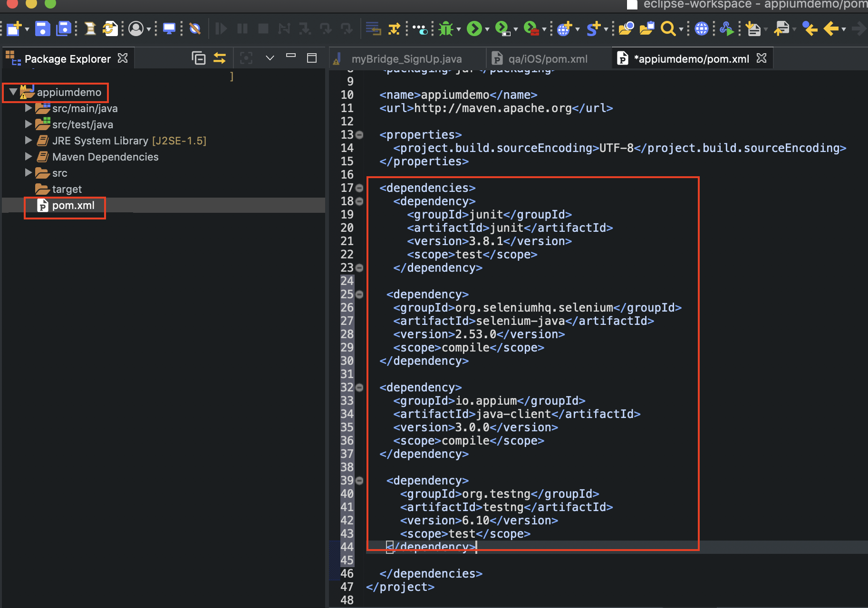Image resolution: width=868 pixels, height=608 pixels.
Task: Select the Package Explorer tab
Action: pos(68,59)
